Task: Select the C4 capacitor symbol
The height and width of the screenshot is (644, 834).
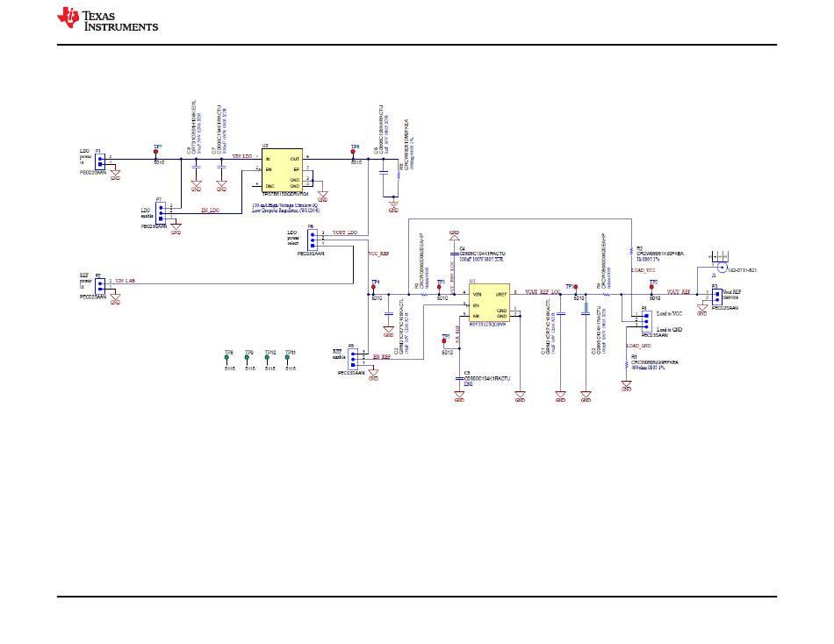Action: (454, 255)
